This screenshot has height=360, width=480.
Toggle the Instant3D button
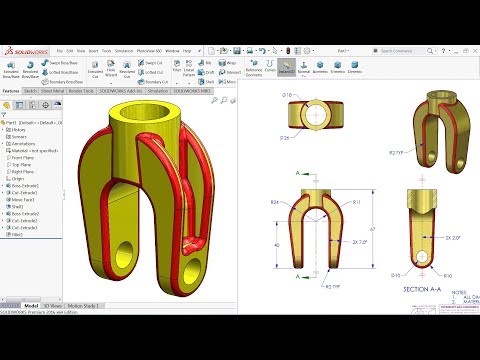coord(286,67)
